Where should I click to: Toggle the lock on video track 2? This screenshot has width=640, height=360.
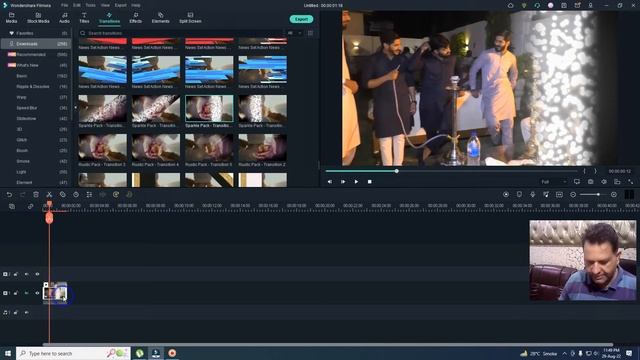coord(16,274)
